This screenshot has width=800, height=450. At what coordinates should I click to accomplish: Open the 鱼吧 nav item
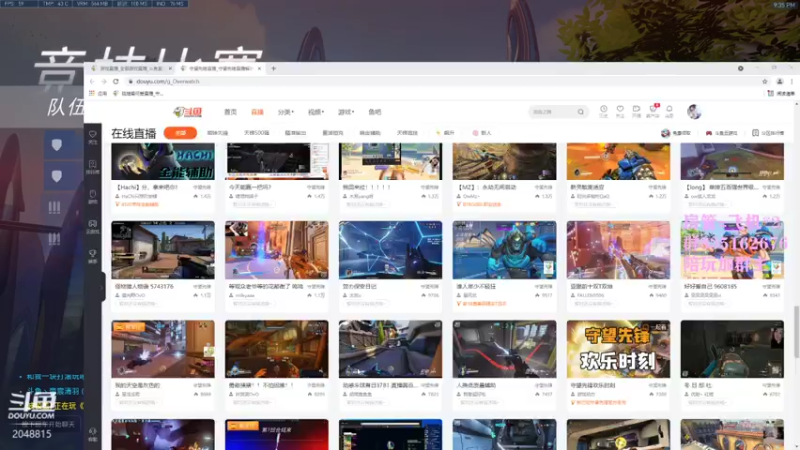(374, 112)
